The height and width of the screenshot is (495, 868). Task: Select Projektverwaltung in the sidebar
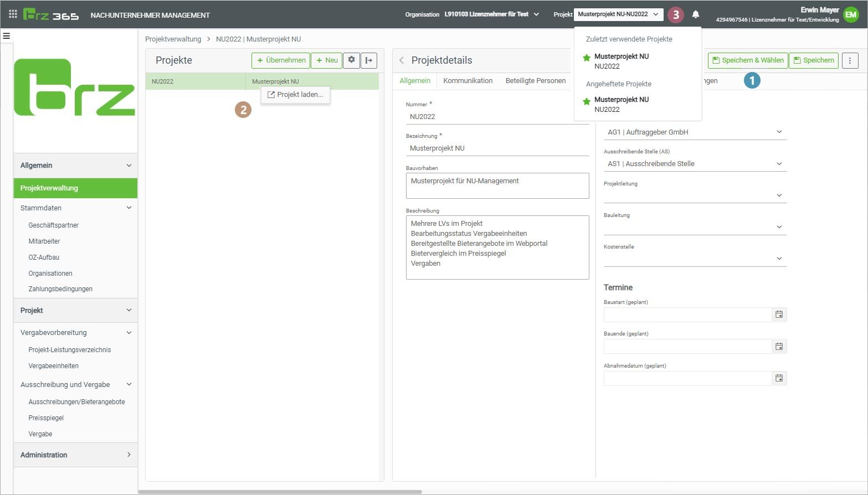click(x=75, y=188)
